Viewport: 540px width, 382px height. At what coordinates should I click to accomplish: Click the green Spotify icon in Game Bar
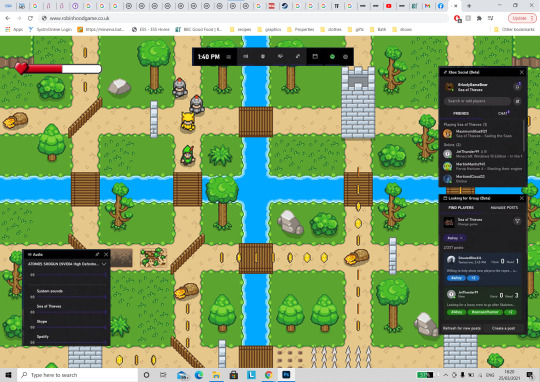332,56
